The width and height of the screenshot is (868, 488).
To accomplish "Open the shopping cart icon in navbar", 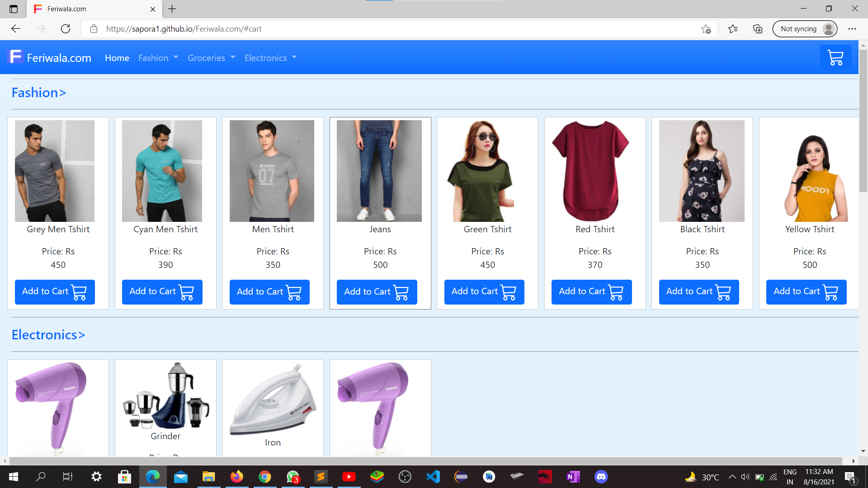I will 835,57.
